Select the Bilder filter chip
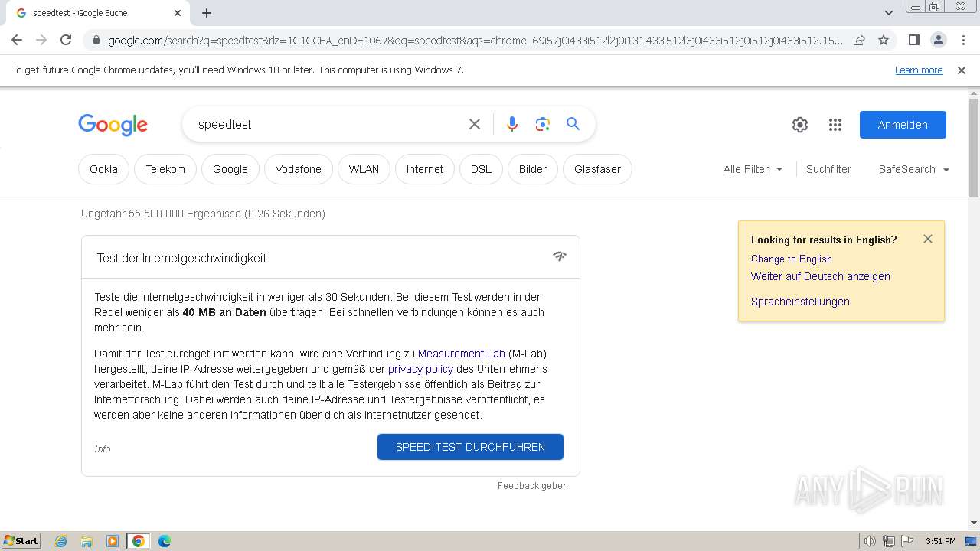This screenshot has width=980, height=551. click(x=533, y=169)
